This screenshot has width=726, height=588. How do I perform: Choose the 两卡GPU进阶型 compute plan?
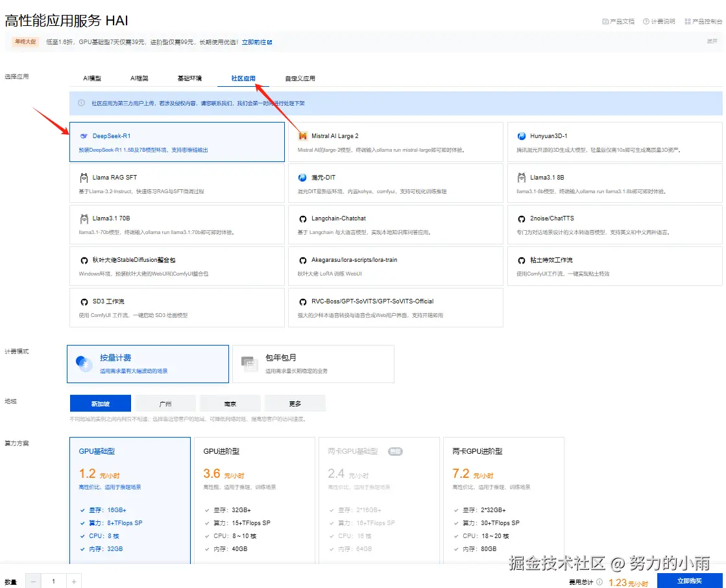[503, 500]
